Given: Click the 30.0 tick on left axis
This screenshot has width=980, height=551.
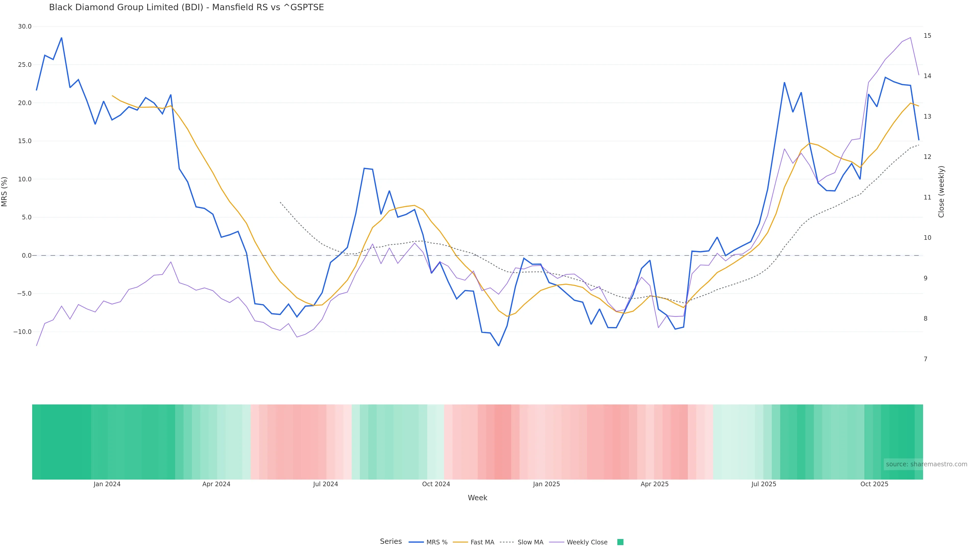Looking at the screenshot, I should 25,27.
